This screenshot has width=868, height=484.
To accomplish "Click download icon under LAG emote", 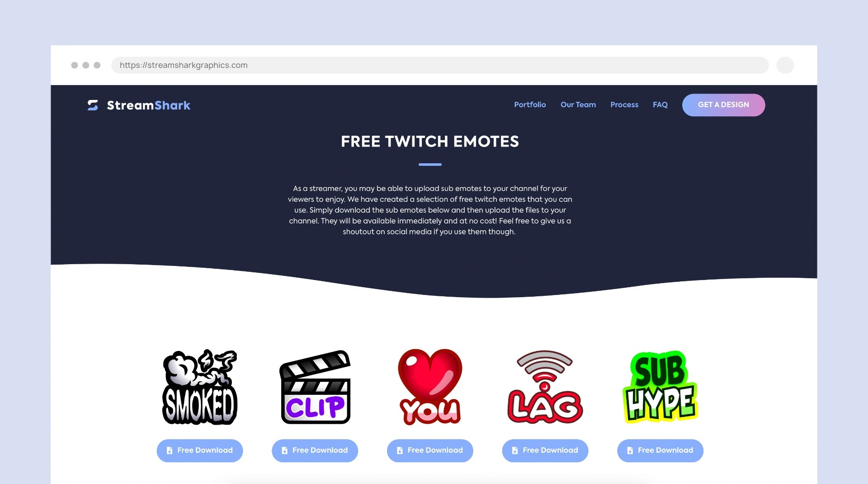I will (515, 451).
